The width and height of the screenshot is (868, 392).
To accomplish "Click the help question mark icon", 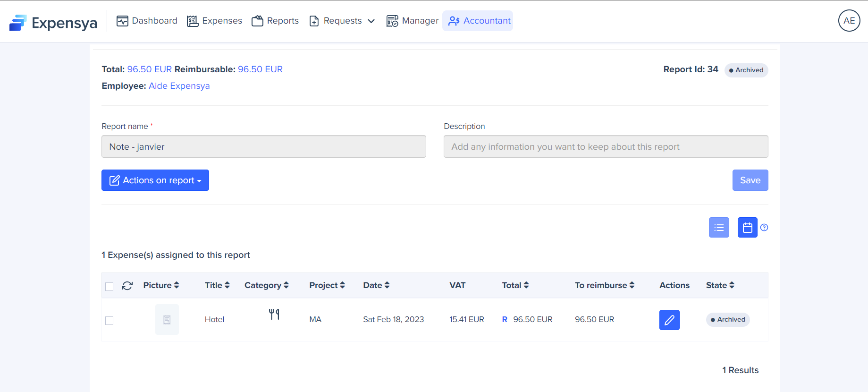I will pos(764,228).
